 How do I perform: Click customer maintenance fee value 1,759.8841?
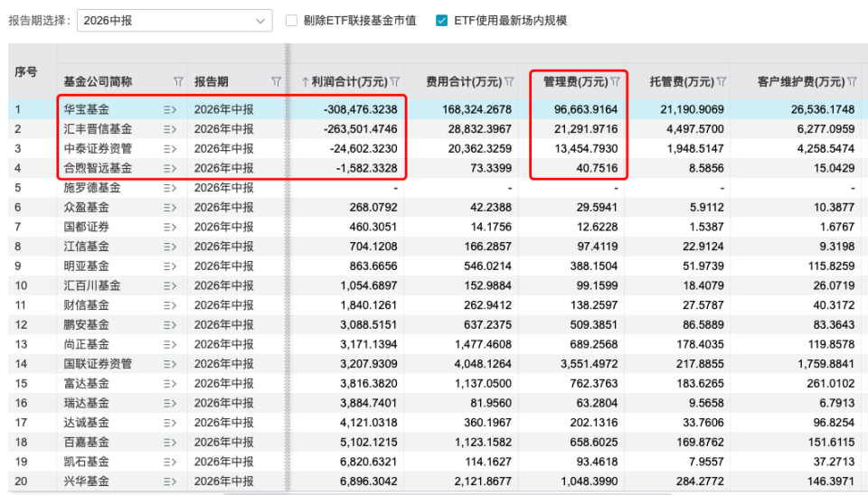pos(826,364)
